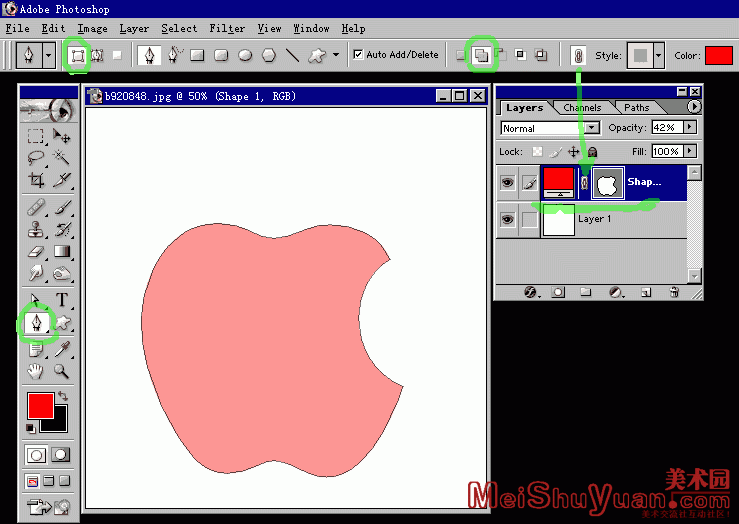The image size is (739, 524).
Task: Open the File menu
Action: pos(17,29)
